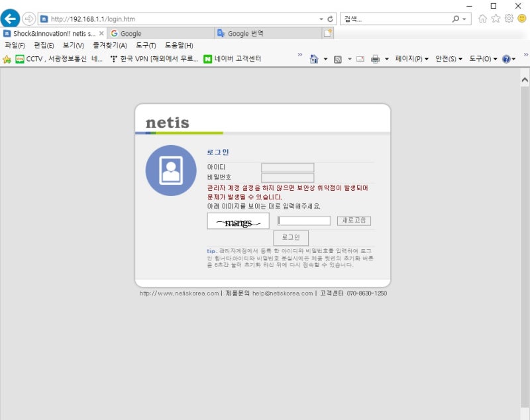The image size is (530, 420).
Task: Click the help@netiskorea.com email link
Action: 283,293
